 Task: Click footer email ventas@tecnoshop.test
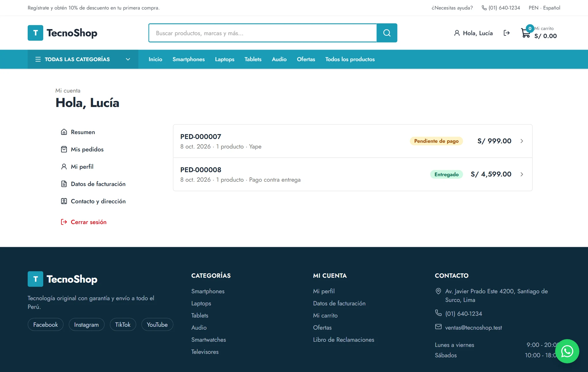473,327
